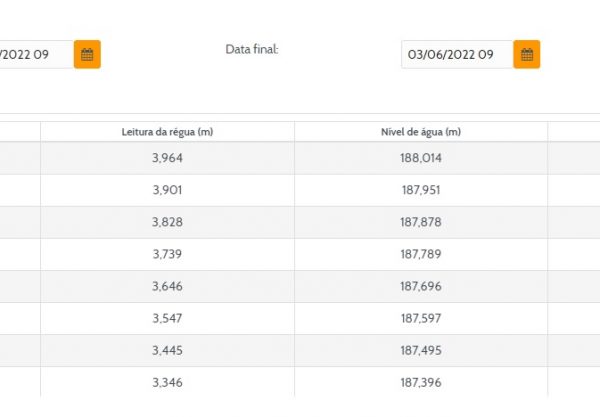This screenshot has width=600, height=417.
Task: Click the ruler reading value 3,828
Action: pos(167,222)
